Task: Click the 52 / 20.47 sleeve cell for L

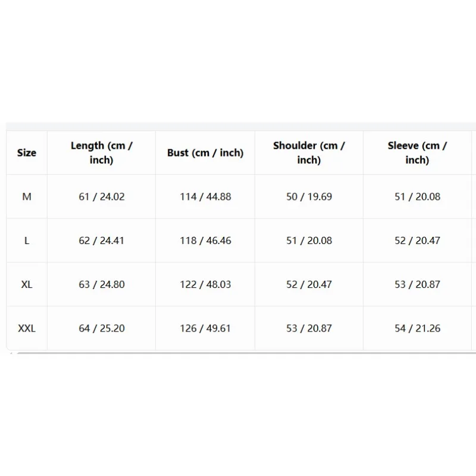Action: [418, 241]
